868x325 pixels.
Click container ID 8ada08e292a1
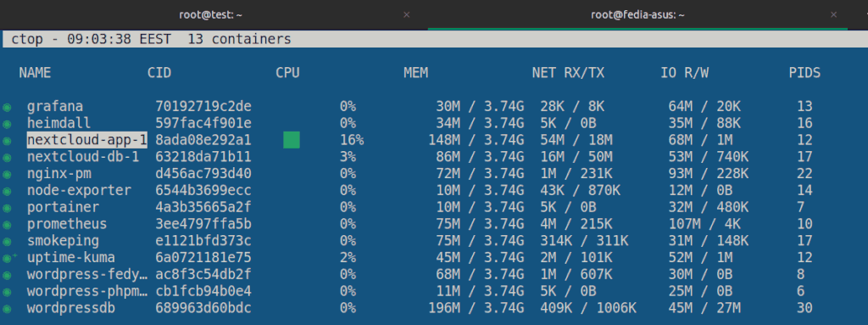tap(203, 140)
